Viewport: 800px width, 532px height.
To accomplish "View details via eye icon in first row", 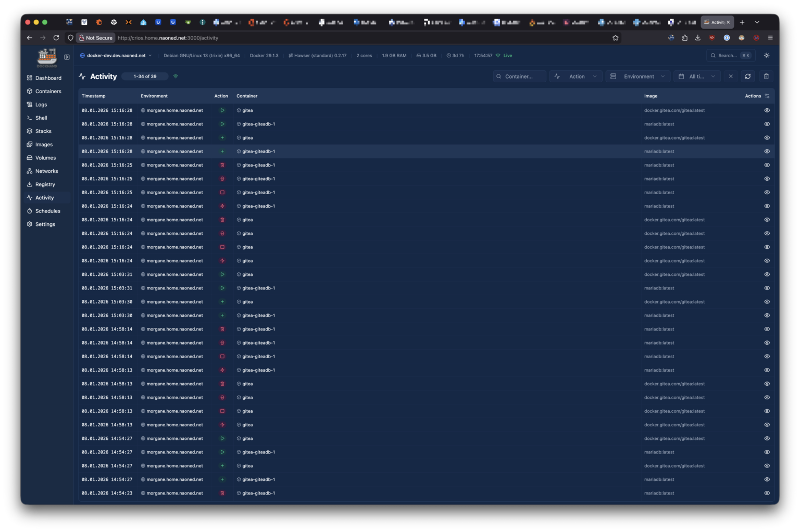I will [x=767, y=110].
